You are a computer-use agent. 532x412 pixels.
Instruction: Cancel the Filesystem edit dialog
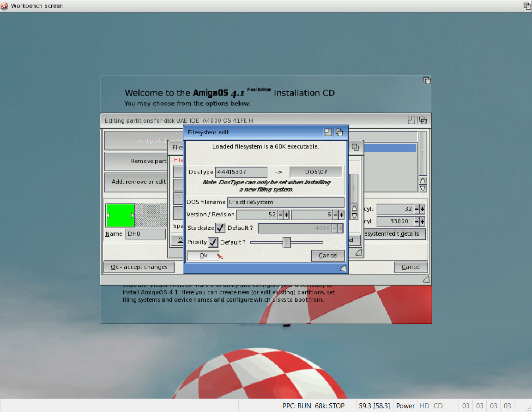(x=328, y=256)
